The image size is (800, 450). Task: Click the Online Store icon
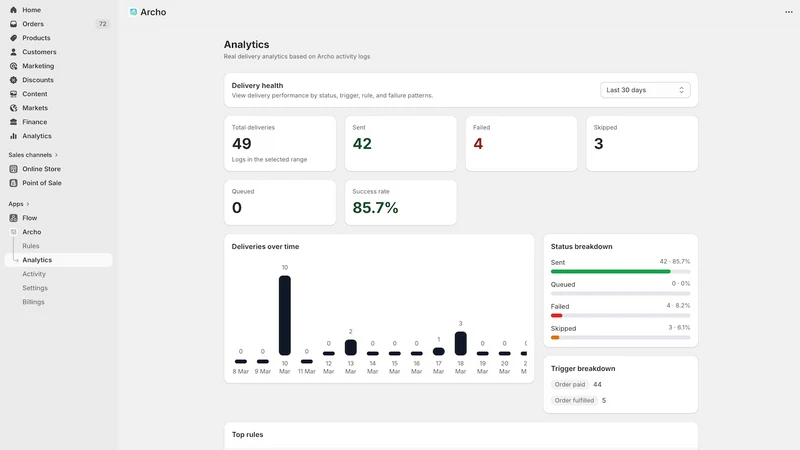[13, 169]
